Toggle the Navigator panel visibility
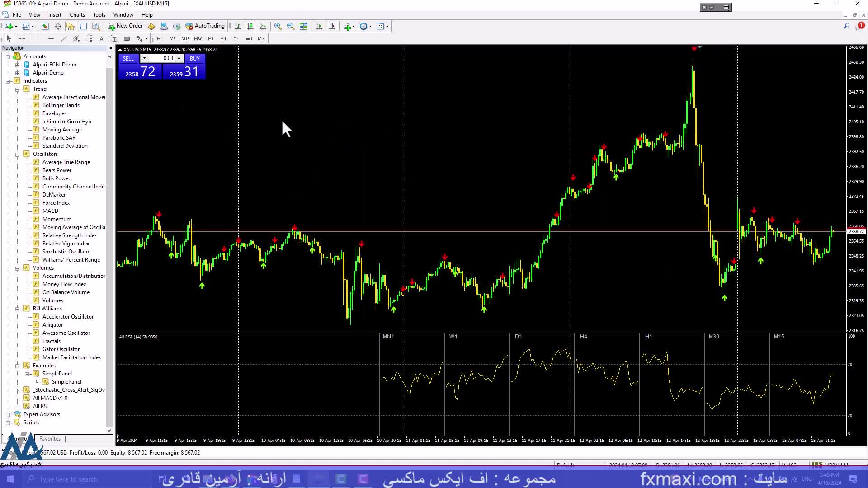 tap(71, 26)
